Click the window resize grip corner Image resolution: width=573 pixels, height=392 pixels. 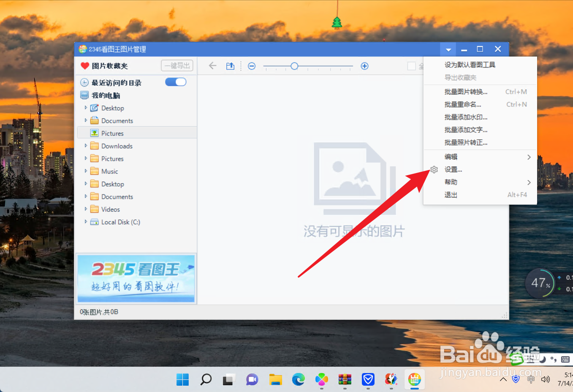[x=504, y=315]
